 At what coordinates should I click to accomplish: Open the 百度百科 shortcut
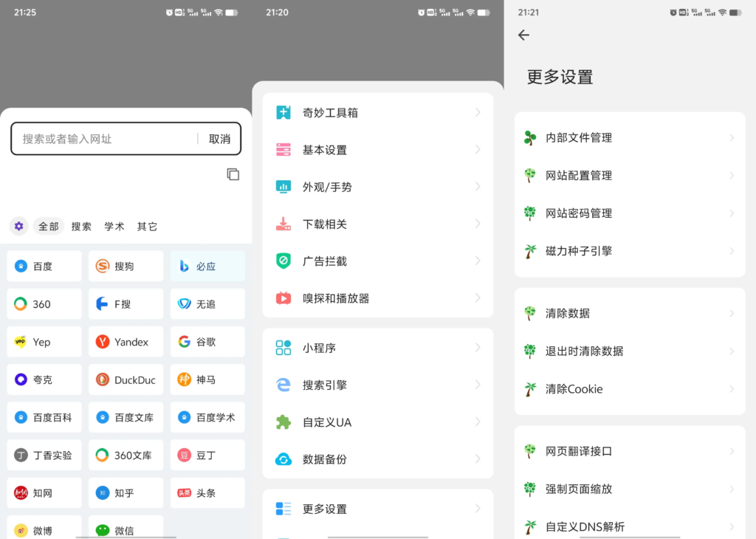pyautogui.click(x=44, y=417)
